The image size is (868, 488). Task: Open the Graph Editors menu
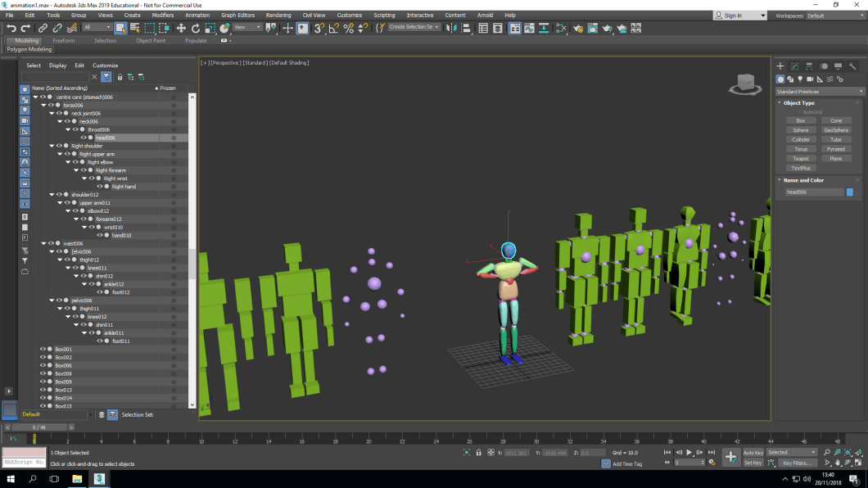pyautogui.click(x=238, y=15)
